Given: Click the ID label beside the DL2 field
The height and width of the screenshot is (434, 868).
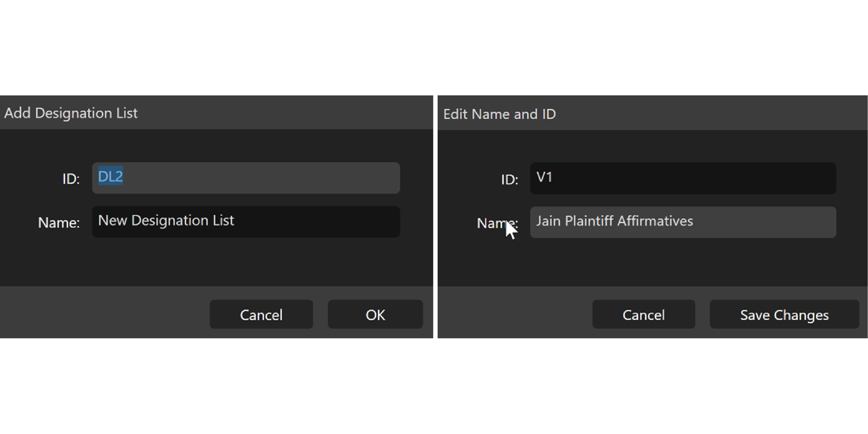Looking at the screenshot, I should pos(71,179).
